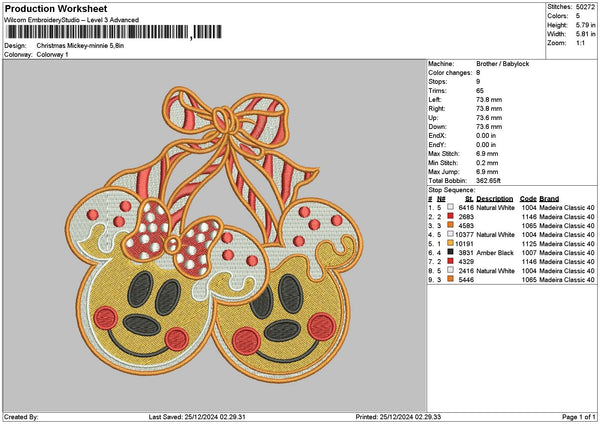The height and width of the screenshot is (424, 600).
Task: Click the Stop Sequence: heading
Action: coord(452,190)
